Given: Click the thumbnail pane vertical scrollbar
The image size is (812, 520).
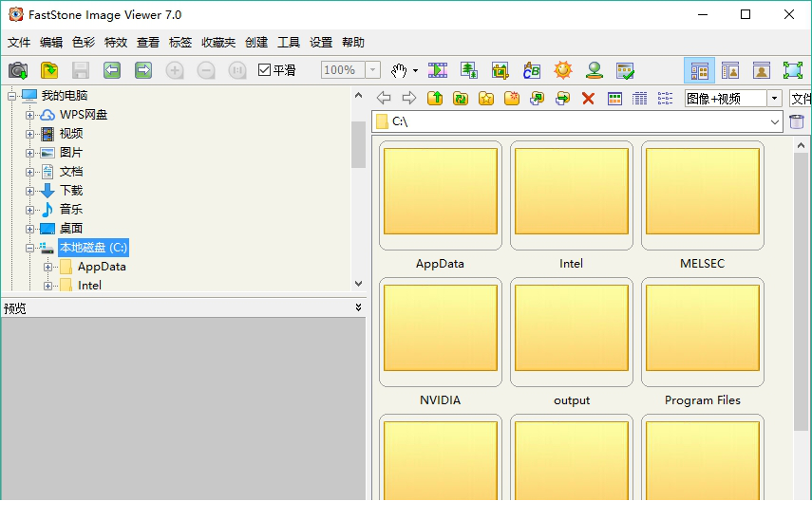Looking at the screenshot, I should click(801, 290).
